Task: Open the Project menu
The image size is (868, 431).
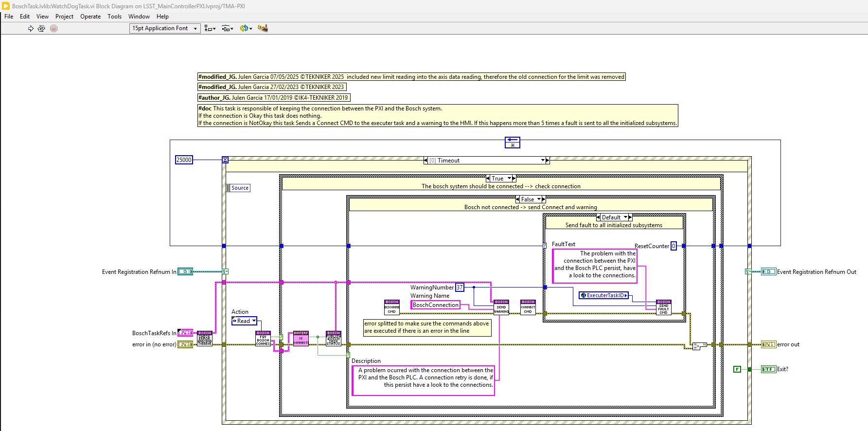Action: coord(64,17)
